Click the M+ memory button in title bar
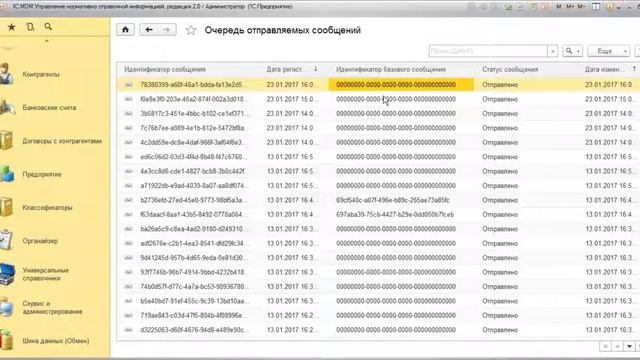This screenshot has width=640, height=360. [x=570, y=7]
